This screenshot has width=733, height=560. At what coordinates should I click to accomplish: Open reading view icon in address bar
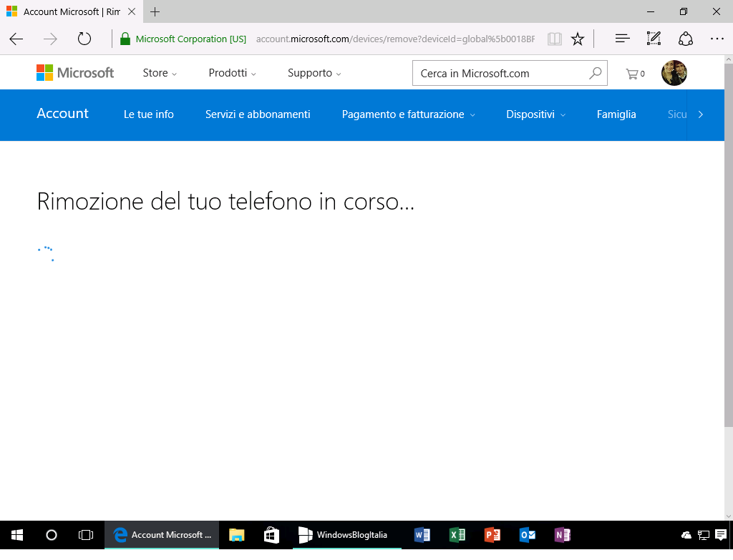tap(555, 39)
